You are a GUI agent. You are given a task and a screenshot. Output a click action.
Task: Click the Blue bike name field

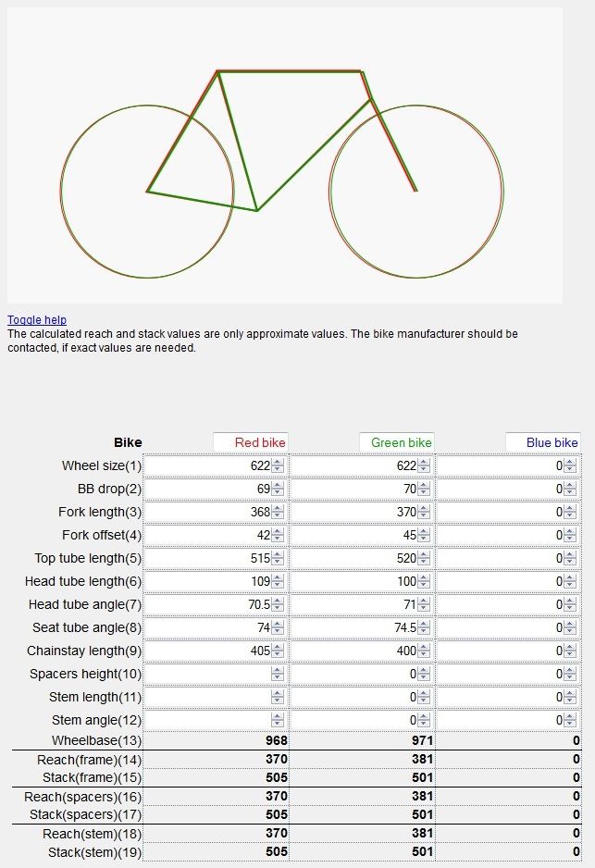(x=542, y=442)
